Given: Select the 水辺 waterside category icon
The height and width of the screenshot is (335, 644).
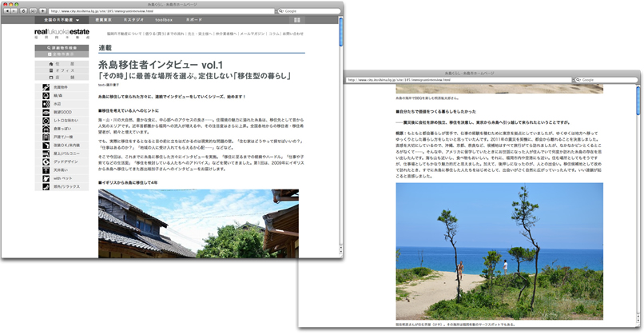Looking at the screenshot, I should point(46,104).
